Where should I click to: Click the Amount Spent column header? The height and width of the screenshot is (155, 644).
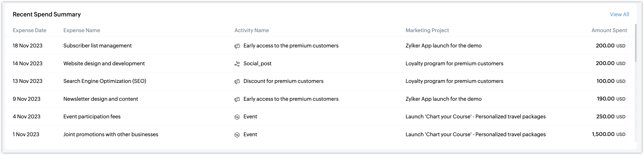click(x=609, y=30)
